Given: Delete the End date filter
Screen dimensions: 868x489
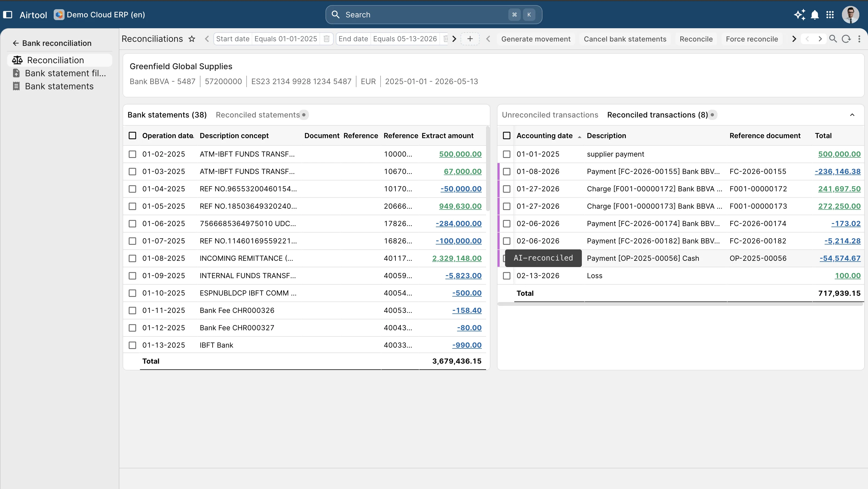Looking at the screenshot, I should (445, 39).
